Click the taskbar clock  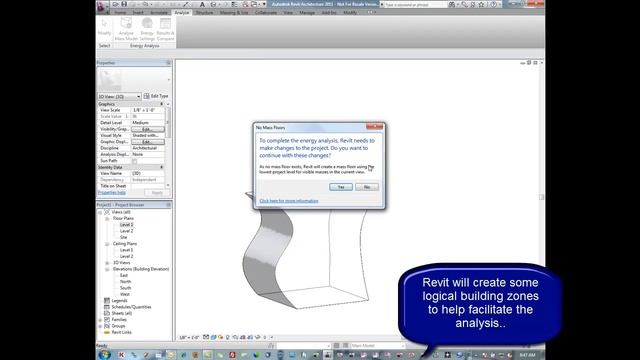click(x=527, y=355)
